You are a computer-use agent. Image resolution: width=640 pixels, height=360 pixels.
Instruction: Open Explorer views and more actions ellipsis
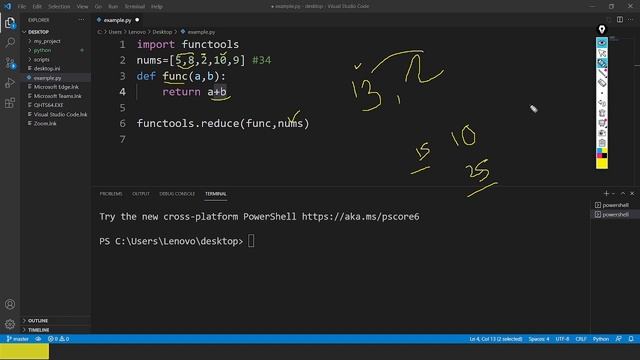81,20
